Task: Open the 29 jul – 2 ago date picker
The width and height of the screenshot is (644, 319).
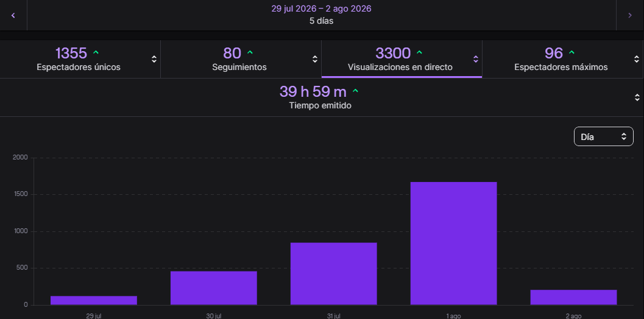Action: [322, 15]
